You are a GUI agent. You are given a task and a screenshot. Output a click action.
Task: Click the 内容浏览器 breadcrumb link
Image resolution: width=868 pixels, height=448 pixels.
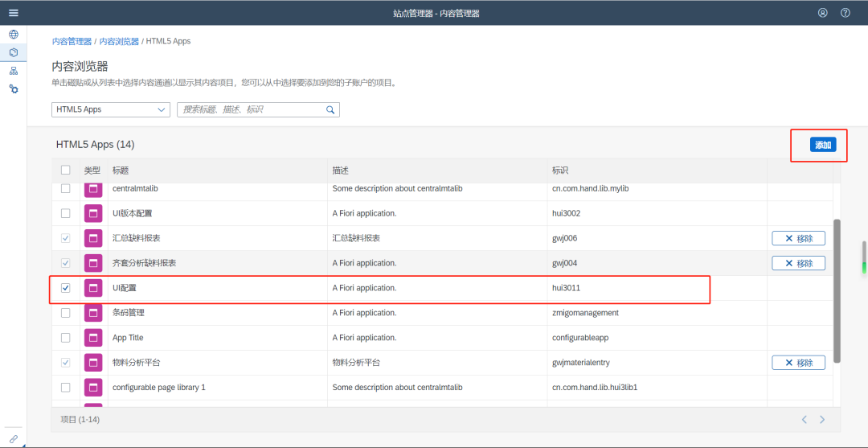[119, 42]
